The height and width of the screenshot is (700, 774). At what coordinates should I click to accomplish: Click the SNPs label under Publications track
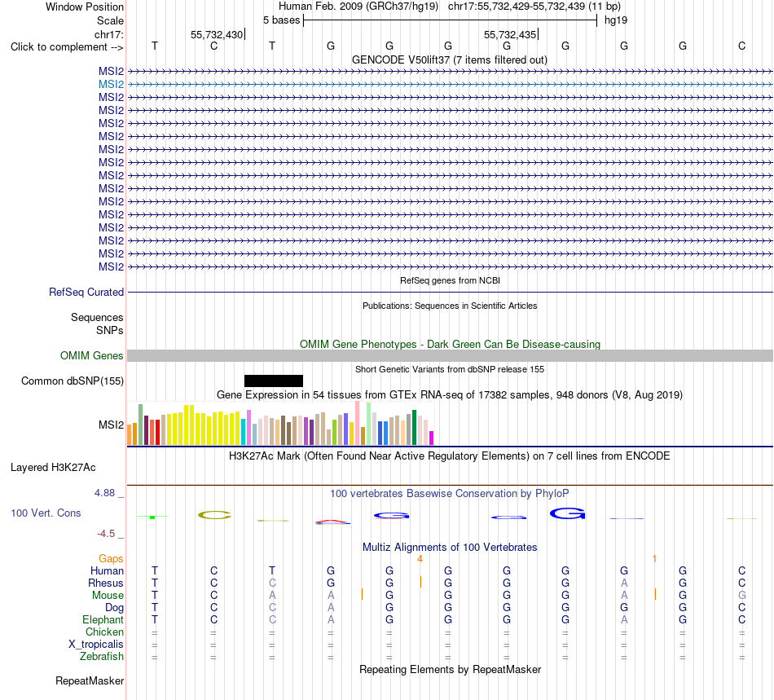pyautogui.click(x=110, y=330)
